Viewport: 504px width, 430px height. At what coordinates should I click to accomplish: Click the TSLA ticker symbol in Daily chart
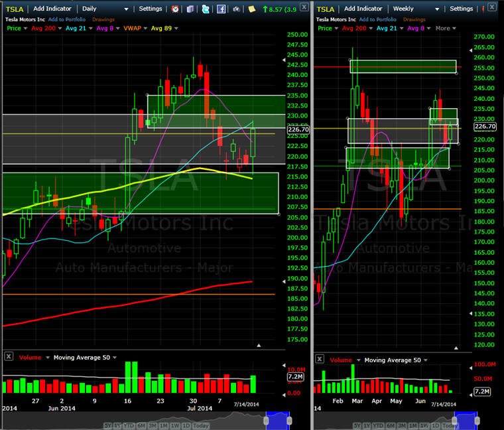15,9
